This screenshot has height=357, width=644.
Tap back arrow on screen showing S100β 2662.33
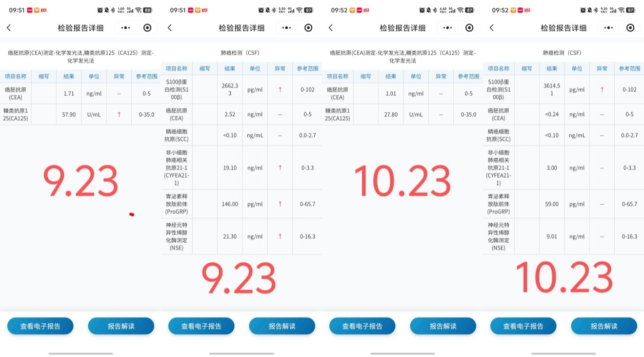pos(170,28)
